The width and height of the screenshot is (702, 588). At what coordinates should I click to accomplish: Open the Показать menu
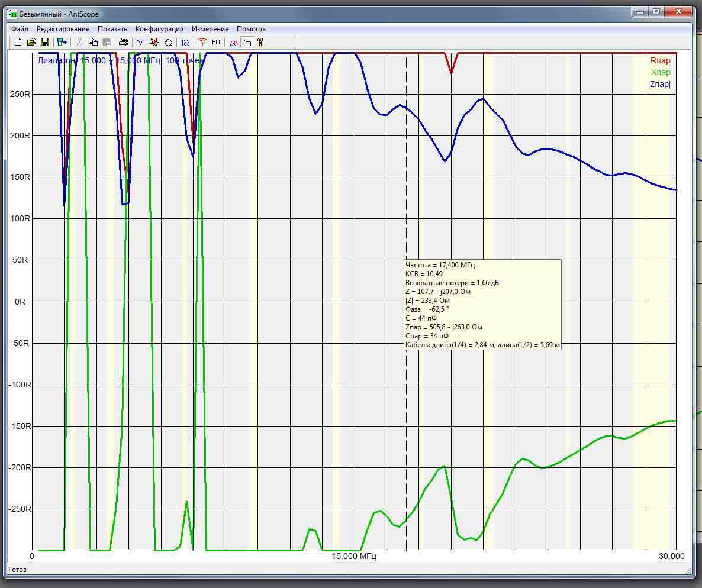point(112,29)
